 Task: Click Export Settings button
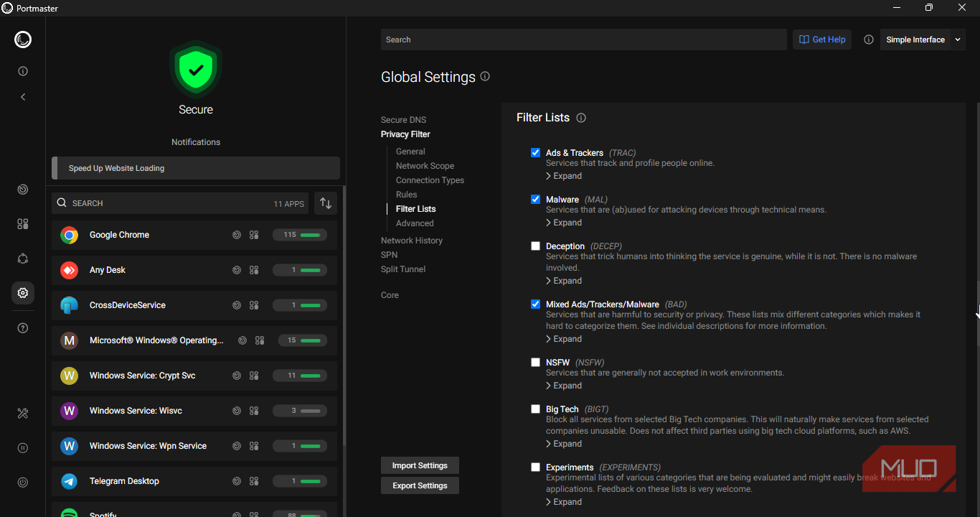click(420, 485)
